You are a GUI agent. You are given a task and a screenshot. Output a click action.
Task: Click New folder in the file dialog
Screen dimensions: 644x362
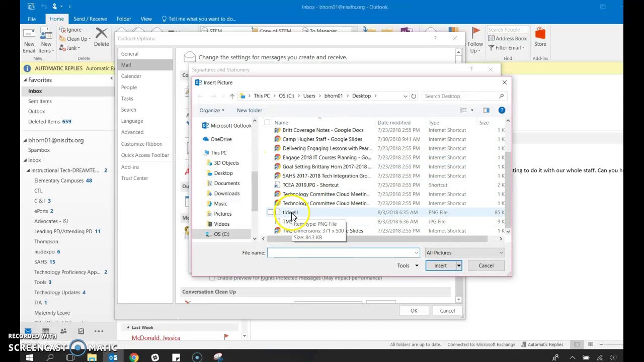[249, 111]
